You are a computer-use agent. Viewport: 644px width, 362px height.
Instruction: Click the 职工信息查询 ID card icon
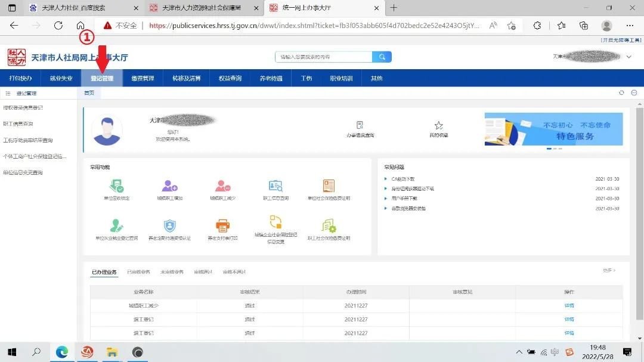coord(275,186)
